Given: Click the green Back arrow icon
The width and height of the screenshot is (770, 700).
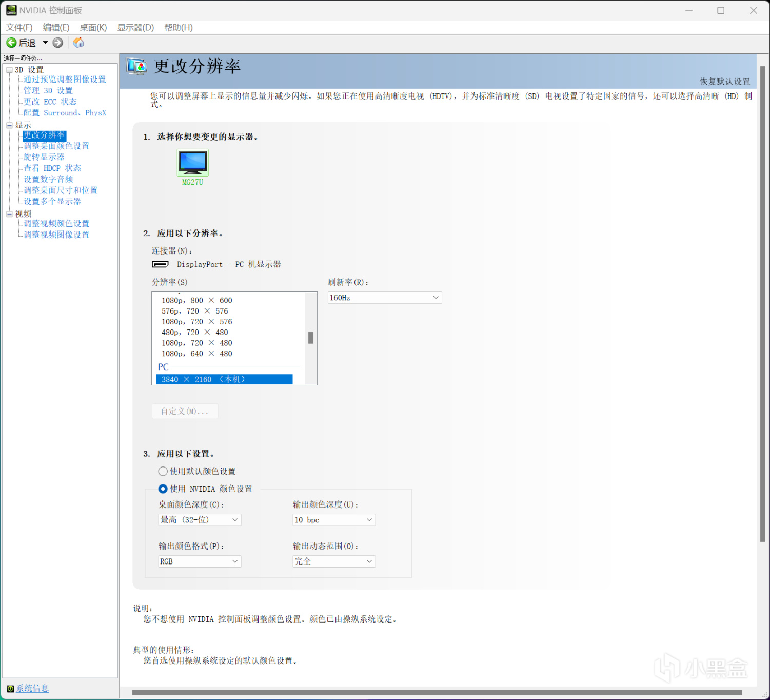Looking at the screenshot, I should (11, 43).
